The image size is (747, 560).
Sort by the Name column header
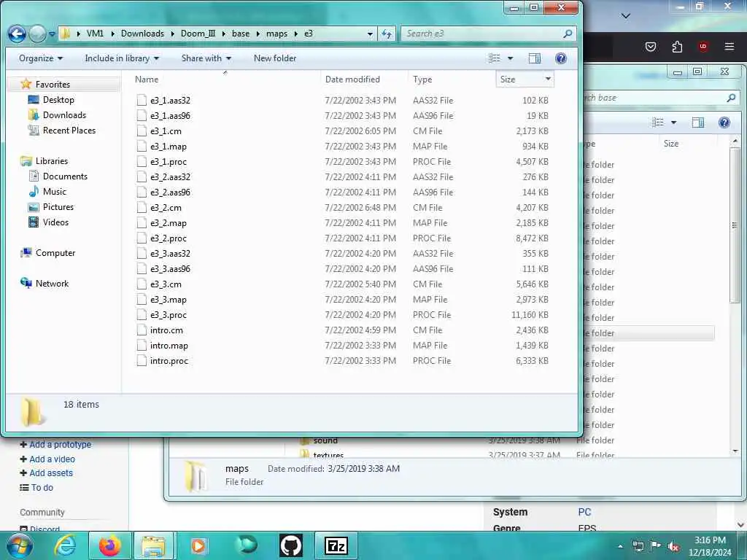point(147,79)
